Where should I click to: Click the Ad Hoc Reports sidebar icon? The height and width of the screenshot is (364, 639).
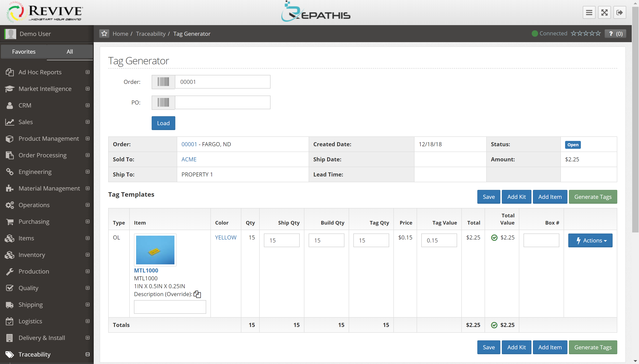click(x=10, y=72)
